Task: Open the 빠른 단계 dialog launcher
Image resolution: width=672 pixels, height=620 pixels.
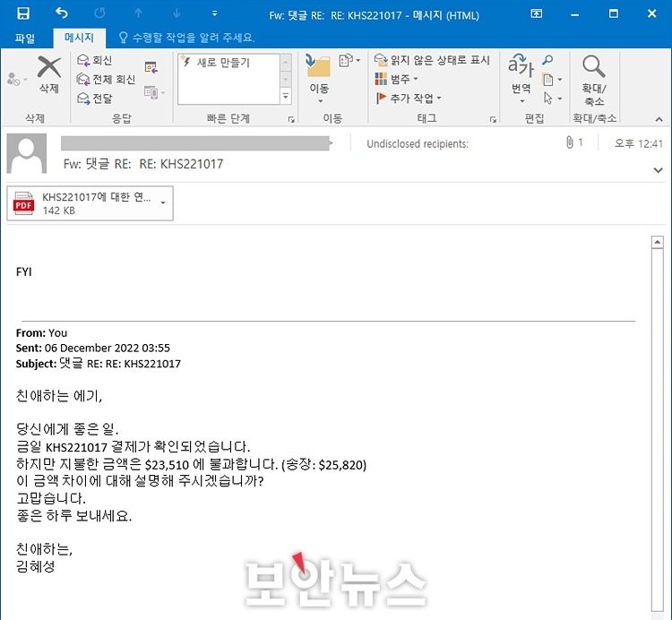Action: pyautogui.click(x=291, y=119)
